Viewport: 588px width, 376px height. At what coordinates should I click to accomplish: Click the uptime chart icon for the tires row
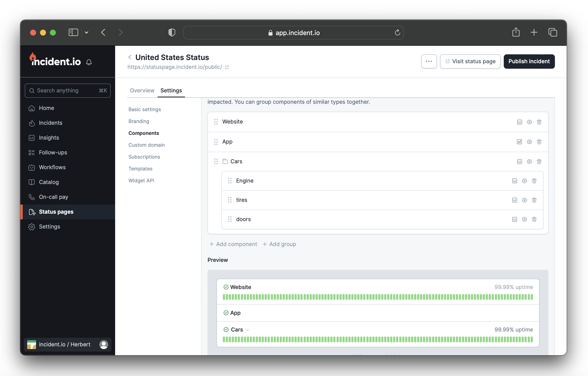click(x=514, y=200)
